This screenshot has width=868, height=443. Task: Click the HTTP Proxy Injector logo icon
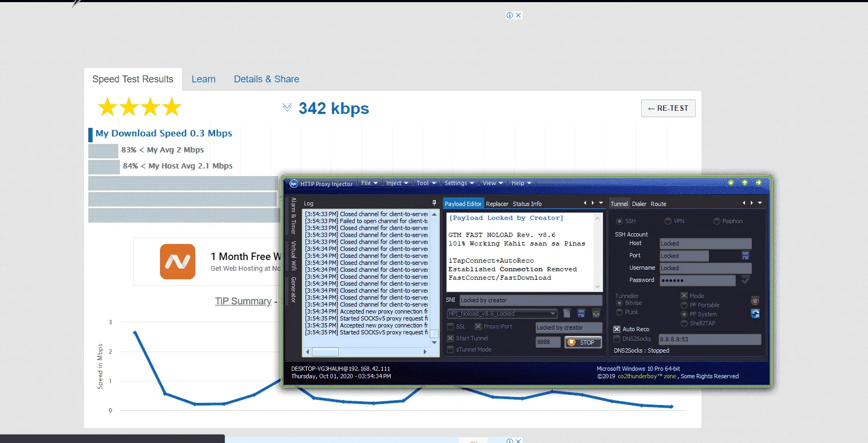tap(293, 184)
